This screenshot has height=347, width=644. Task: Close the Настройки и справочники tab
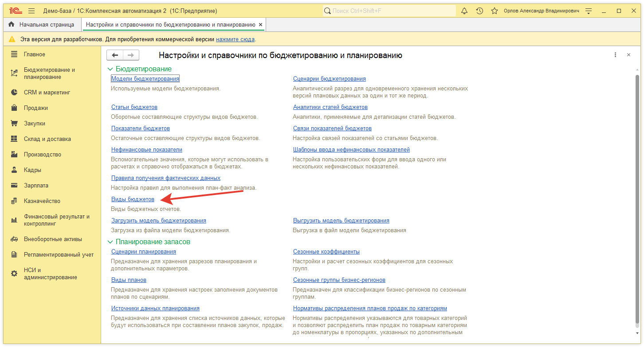point(260,25)
